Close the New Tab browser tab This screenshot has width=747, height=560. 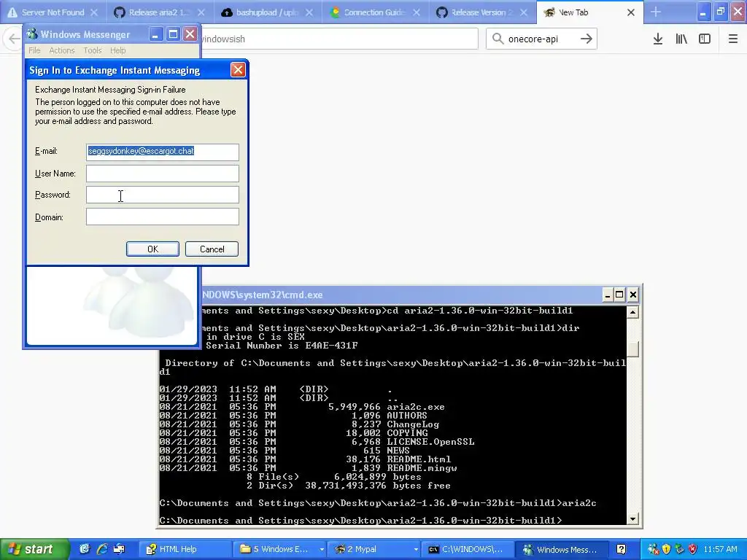click(x=631, y=12)
